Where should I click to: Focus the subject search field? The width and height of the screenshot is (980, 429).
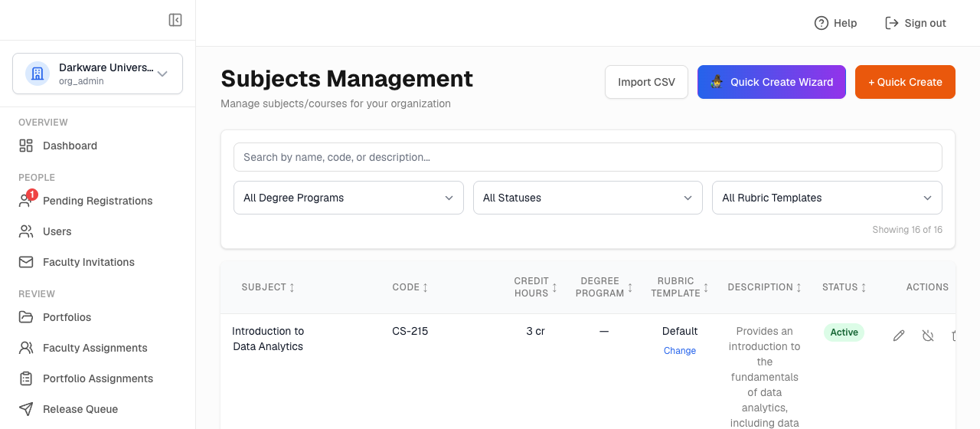click(x=588, y=157)
